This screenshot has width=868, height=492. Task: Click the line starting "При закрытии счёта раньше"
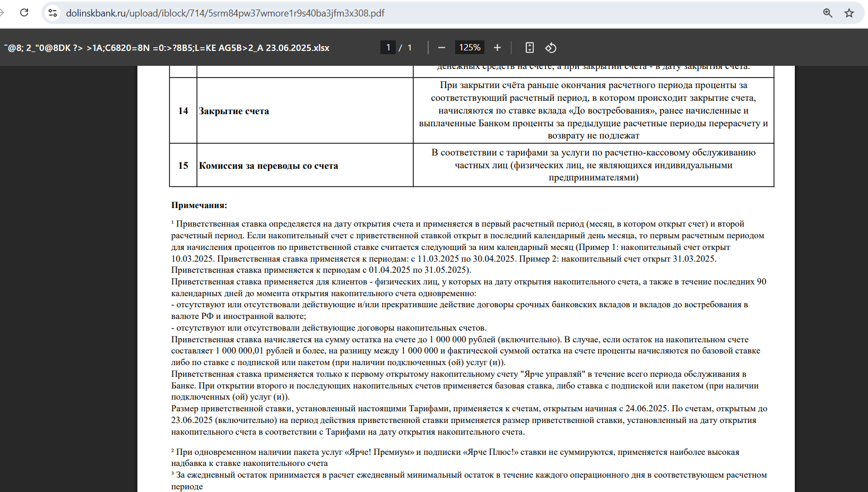pyautogui.click(x=594, y=85)
